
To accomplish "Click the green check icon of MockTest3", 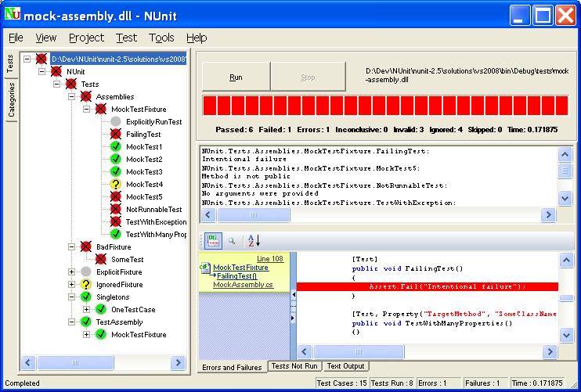I will 116,172.
